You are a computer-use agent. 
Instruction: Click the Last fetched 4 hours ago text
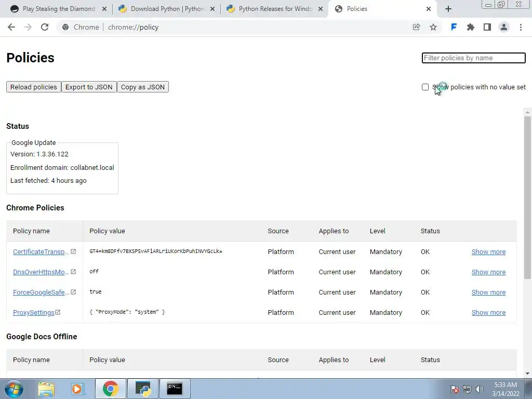tap(48, 180)
